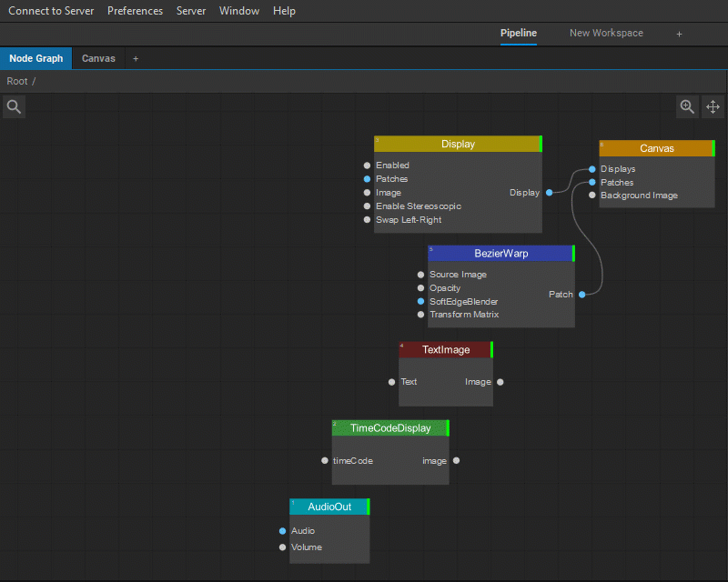
Task: Click Display node's Display output port
Action: (550, 192)
